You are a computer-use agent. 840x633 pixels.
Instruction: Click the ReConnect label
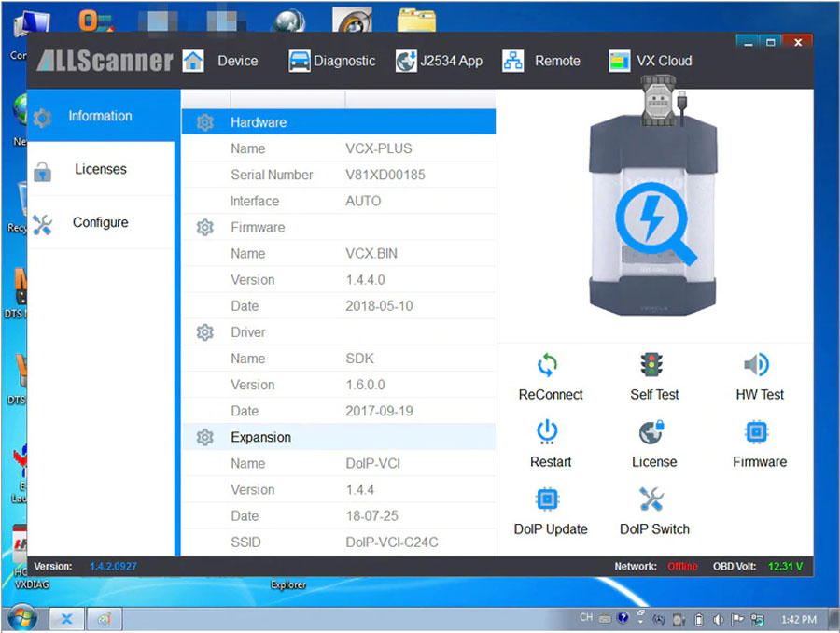(x=550, y=395)
